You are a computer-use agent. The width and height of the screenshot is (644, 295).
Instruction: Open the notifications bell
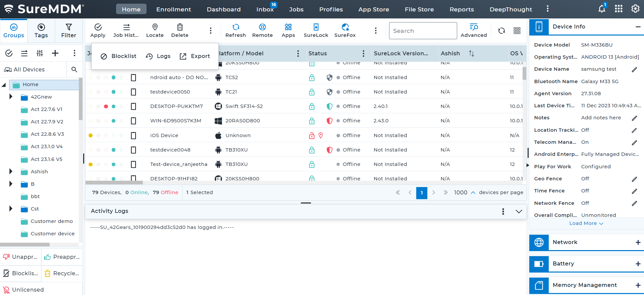[602, 9]
